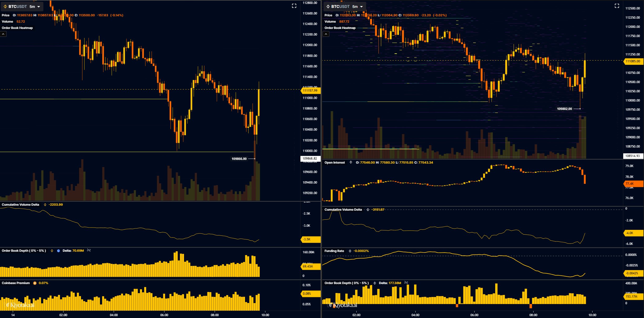
Task: Collapse left chart indicator legend chevron
Action: (3, 34)
